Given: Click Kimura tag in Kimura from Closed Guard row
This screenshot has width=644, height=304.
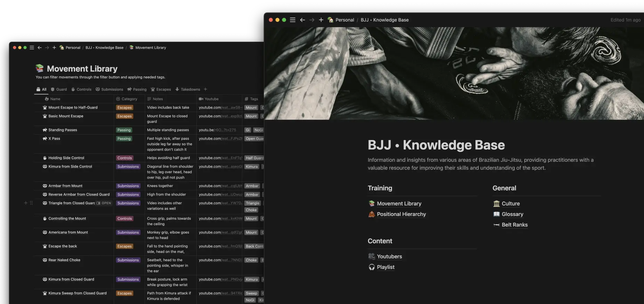Looking at the screenshot, I should pyautogui.click(x=252, y=279).
